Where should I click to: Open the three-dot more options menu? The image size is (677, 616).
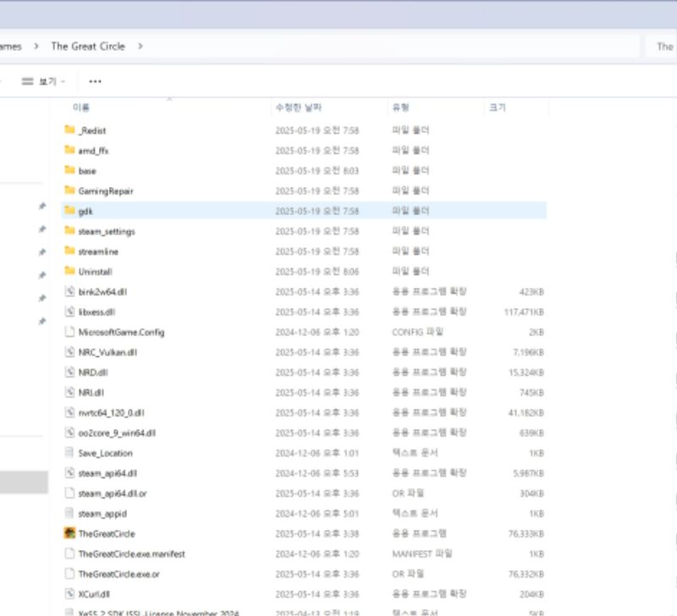click(95, 81)
